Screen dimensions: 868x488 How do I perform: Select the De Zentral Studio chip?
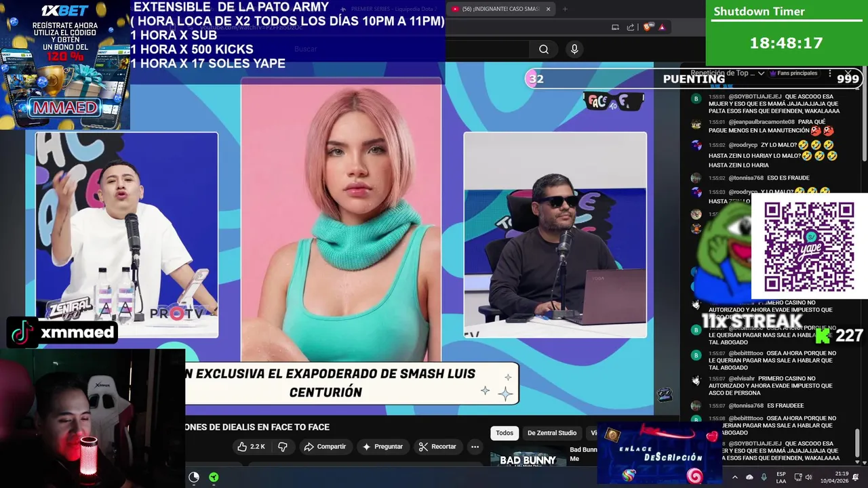tap(552, 433)
